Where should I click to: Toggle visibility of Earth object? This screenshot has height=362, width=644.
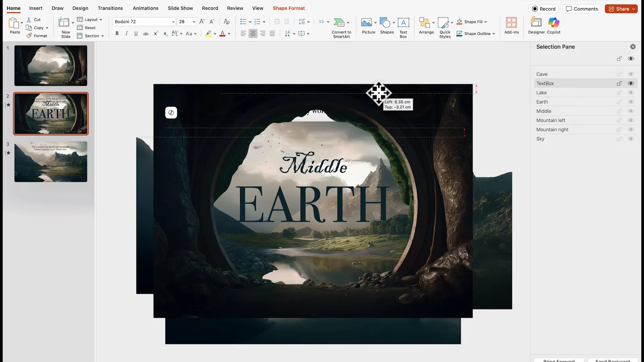click(x=631, y=102)
